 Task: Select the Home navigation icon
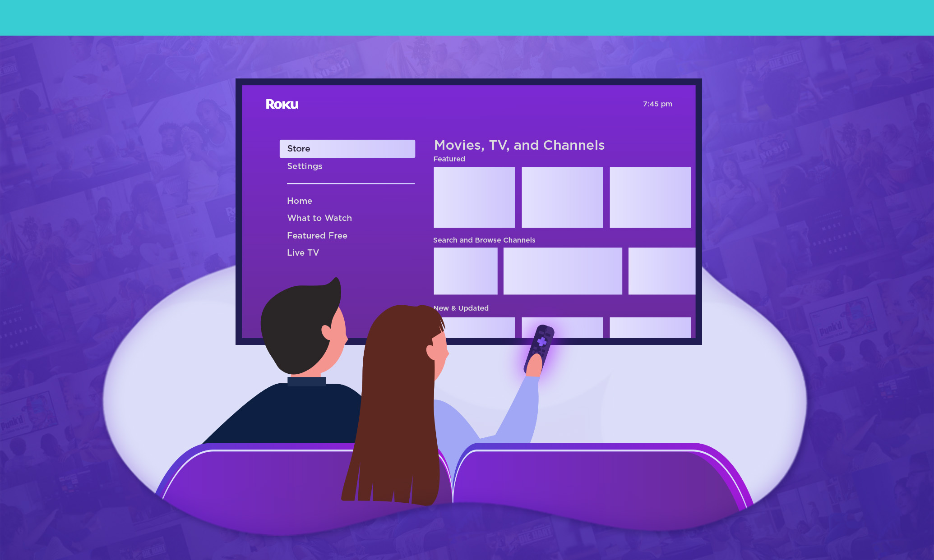pos(299,201)
